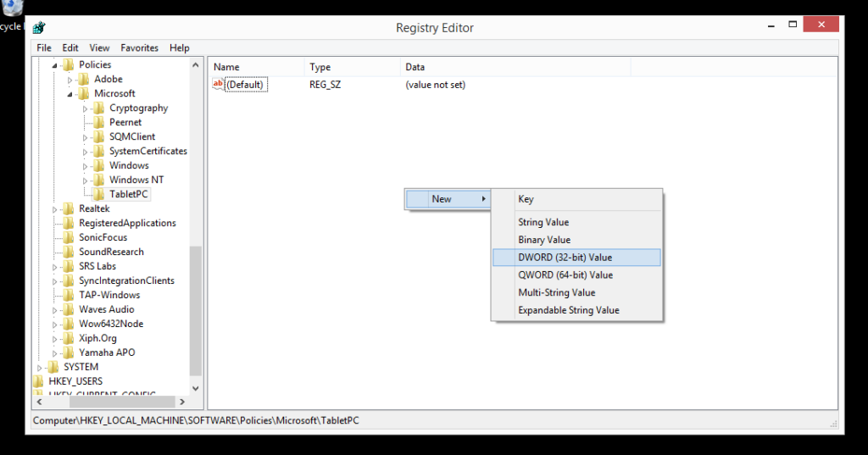Click the Cryptography folder icon
The width and height of the screenshot is (868, 455).
click(x=99, y=108)
